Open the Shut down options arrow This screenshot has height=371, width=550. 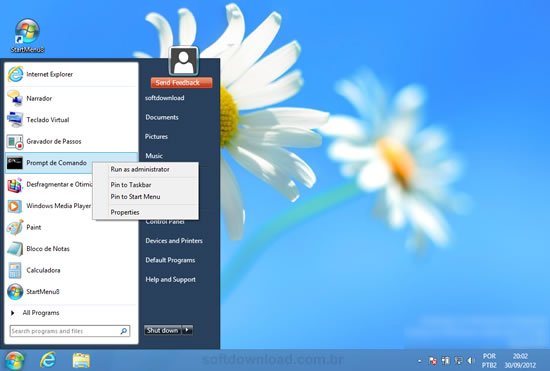pyautogui.click(x=187, y=330)
